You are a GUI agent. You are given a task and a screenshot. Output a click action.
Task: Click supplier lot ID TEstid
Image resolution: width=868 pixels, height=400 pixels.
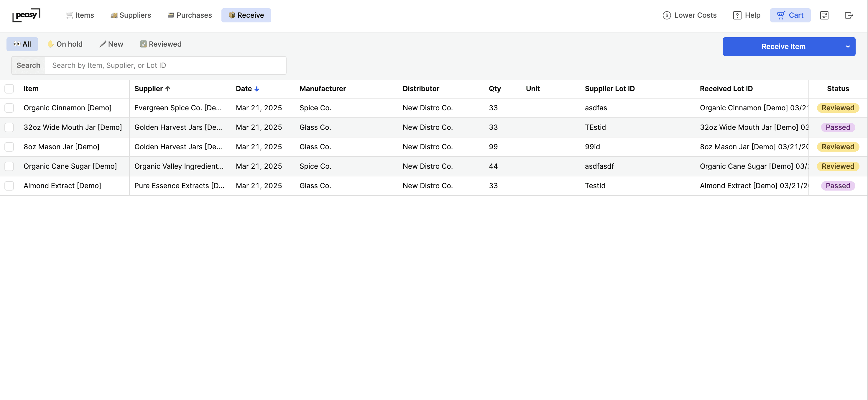pos(595,127)
